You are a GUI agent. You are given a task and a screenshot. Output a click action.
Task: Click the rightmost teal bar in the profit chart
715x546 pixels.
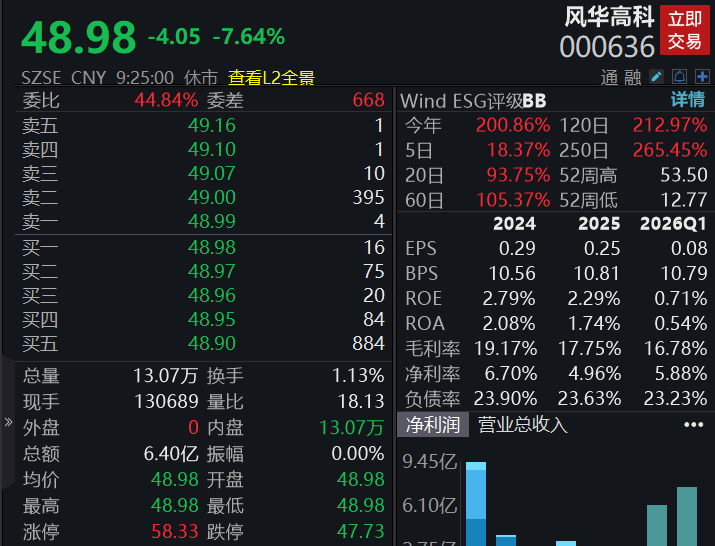tap(687, 516)
